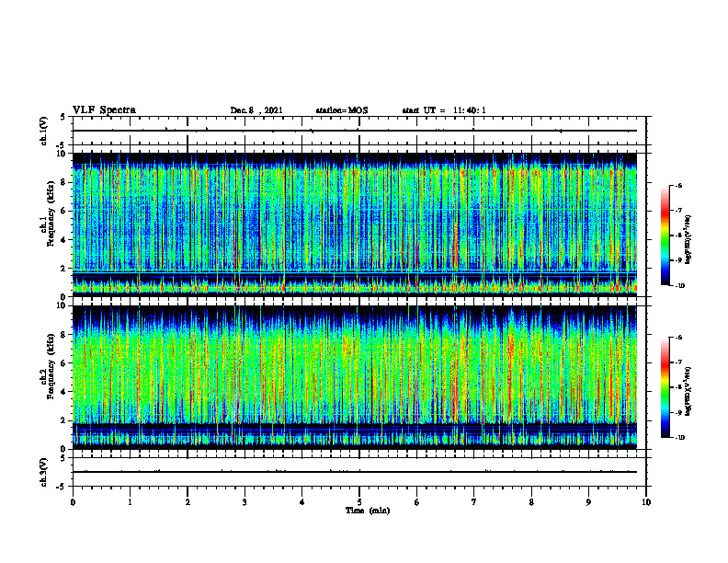This screenshot has height=563, width=728.
Task: Click the "station=MOS" header text
Action: (x=342, y=110)
